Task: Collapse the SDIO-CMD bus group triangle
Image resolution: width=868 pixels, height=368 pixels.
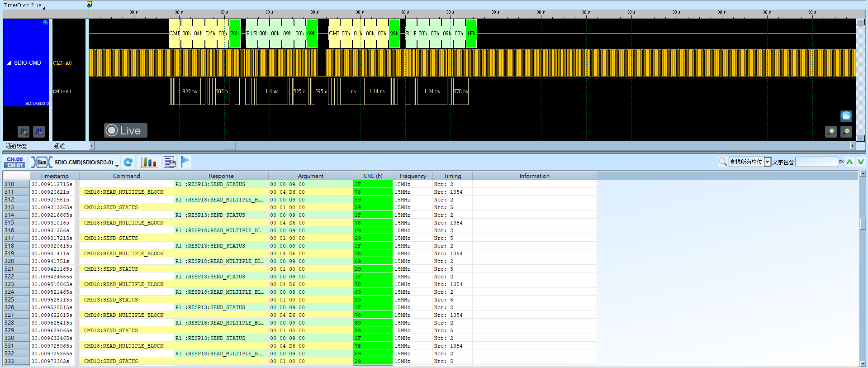Action: click(9, 63)
